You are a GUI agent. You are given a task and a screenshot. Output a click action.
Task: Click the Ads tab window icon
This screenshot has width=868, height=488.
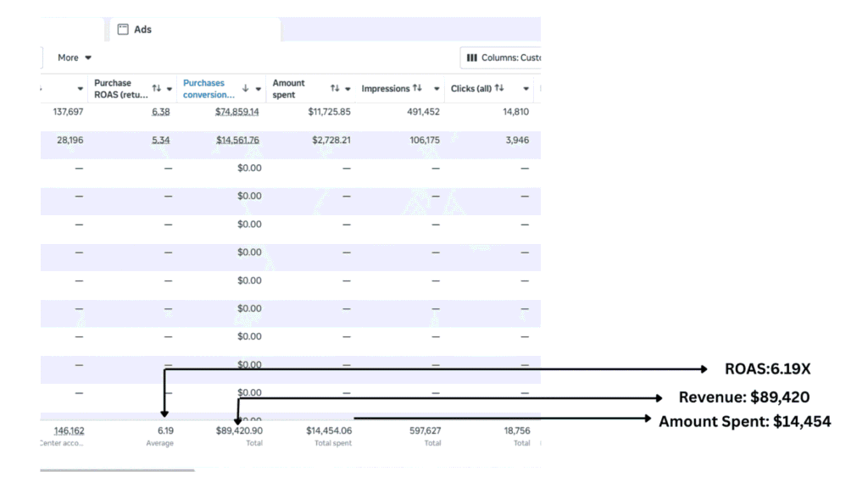123,30
